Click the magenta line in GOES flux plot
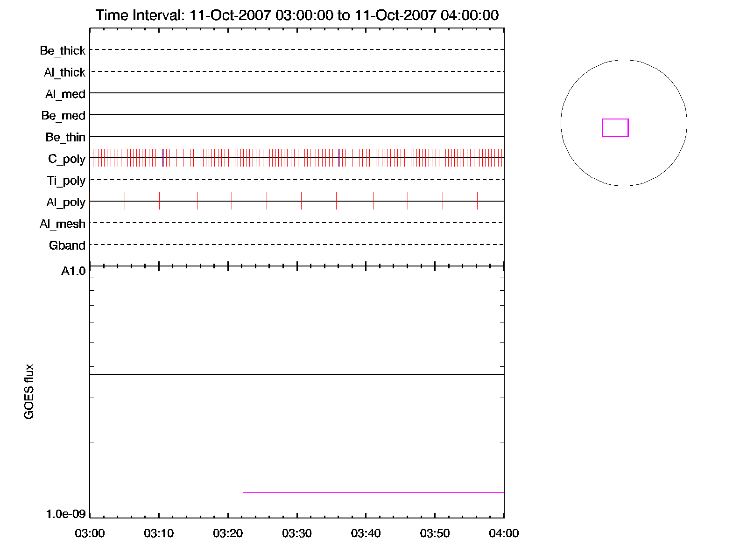 coord(373,492)
